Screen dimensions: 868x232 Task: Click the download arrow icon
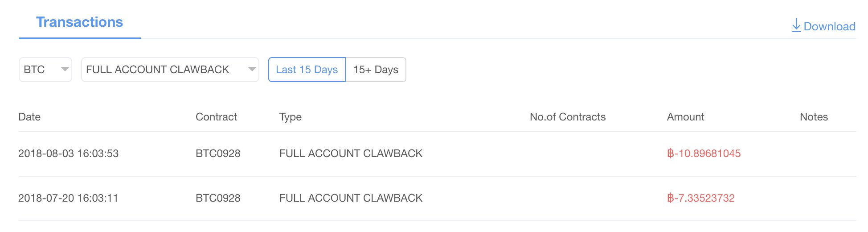point(796,25)
